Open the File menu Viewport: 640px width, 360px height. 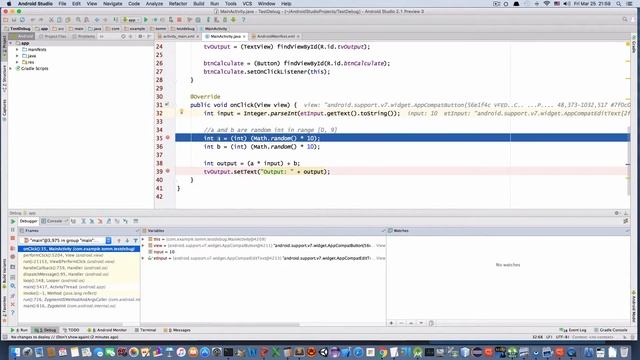point(62,4)
